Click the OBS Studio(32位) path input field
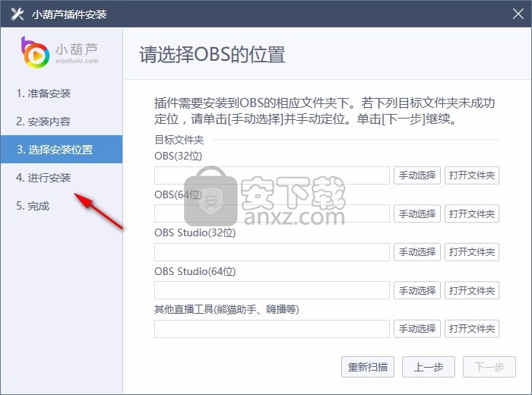The height and width of the screenshot is (395, 532). 272,252
